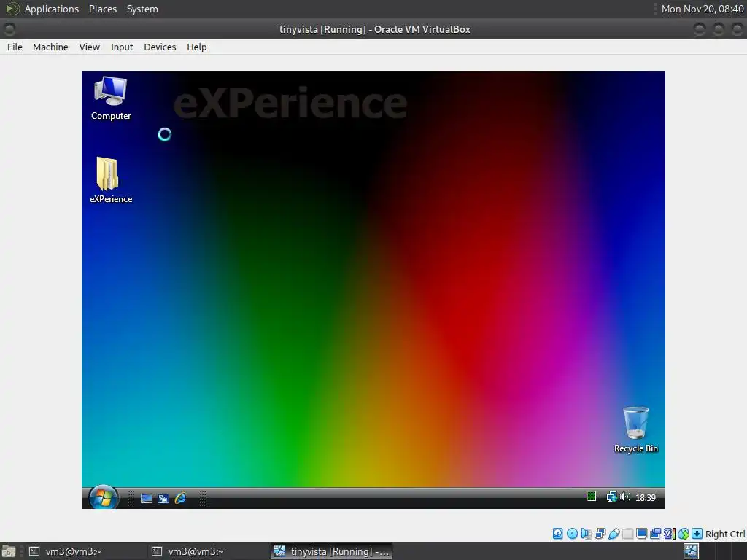The width and height of the screenshot is (747, 560).
Task: Click the shared folders status icon
Action: [628, 534]
